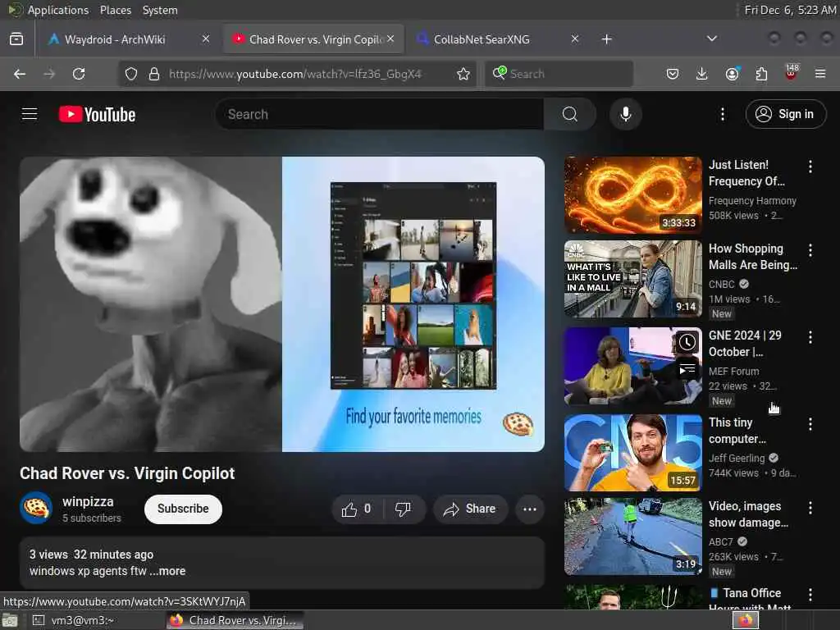Open How Shopping Malls thumbnail
This screenshot has height=630, width=840.
pyautogui.click(x=632, y=279)
